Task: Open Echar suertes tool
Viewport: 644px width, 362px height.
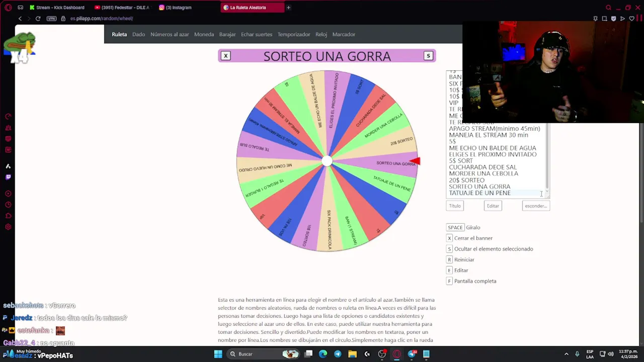Action: coord(257,34)
